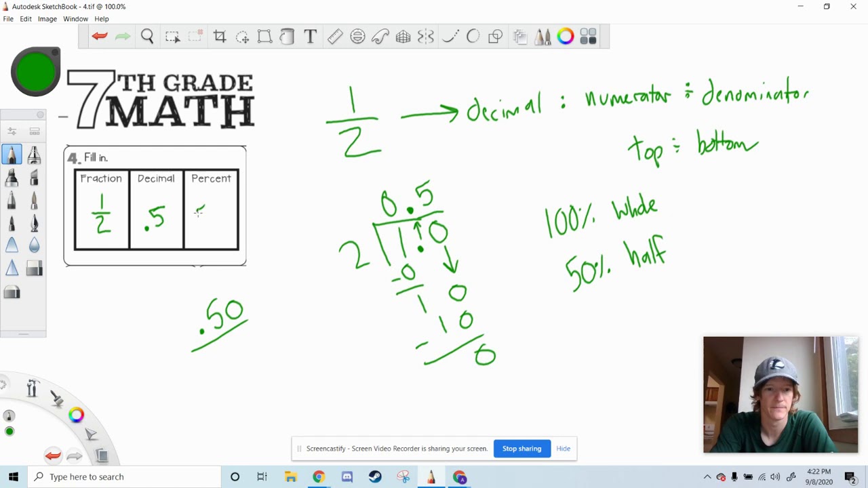Activate the Quick Transform tool

[242, 37]
